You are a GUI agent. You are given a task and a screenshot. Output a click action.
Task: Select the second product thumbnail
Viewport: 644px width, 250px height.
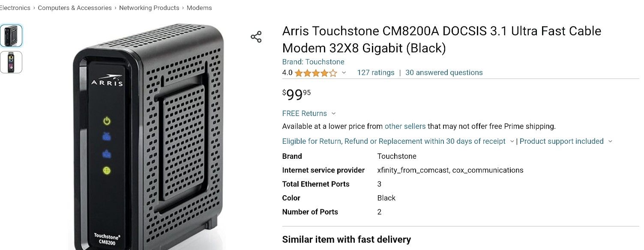click(x=11, y=62)
